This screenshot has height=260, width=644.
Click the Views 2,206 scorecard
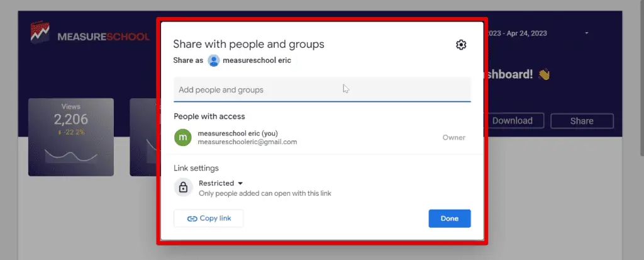pyautogui.click(x=71, y=137)
